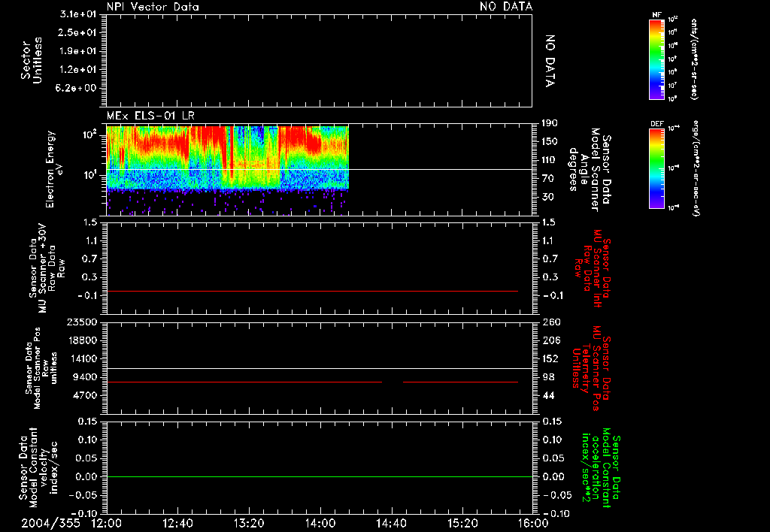Screen dimensions: 770x532
Task: Click the "14:40" time axis label
Action: (x=391, y=523)
